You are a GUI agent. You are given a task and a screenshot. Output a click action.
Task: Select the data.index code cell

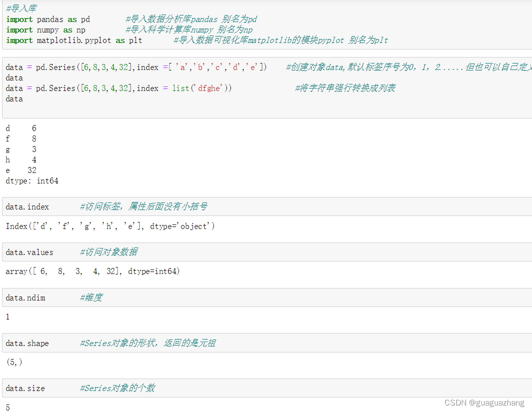(267, 206)
